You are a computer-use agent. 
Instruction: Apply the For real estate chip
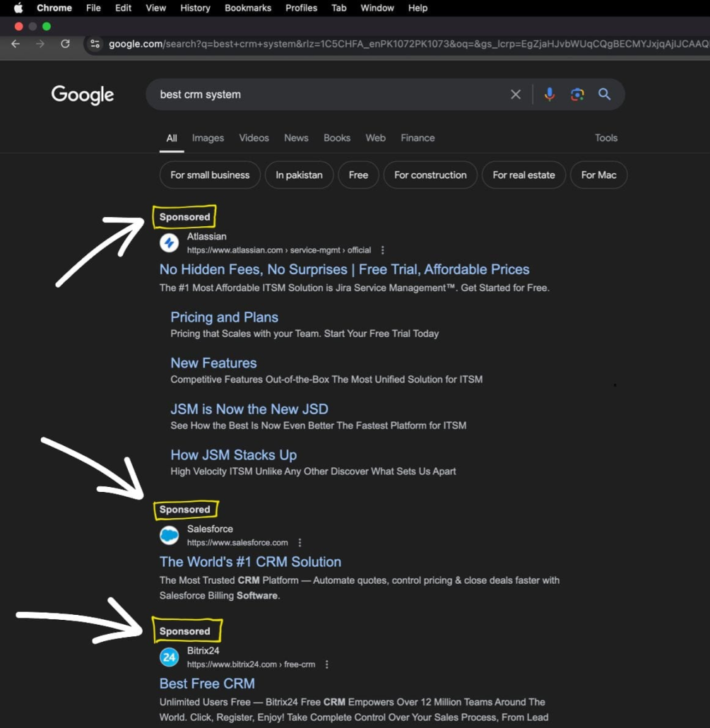pyautogui.click(x=523, y=175)
